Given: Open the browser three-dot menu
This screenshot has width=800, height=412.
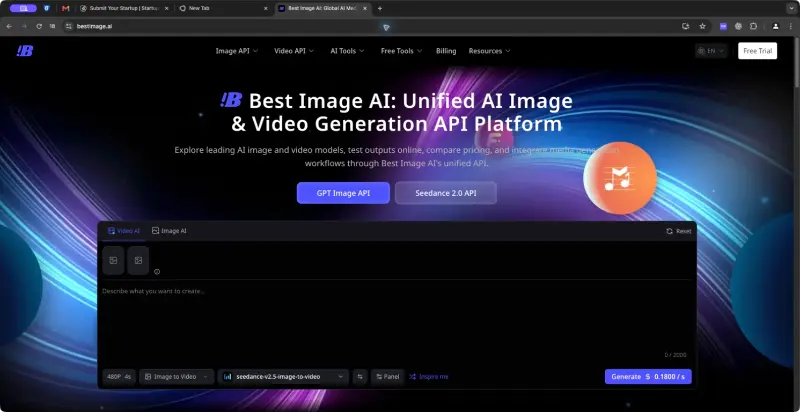Looking at the screenshot, I should 790,27.
